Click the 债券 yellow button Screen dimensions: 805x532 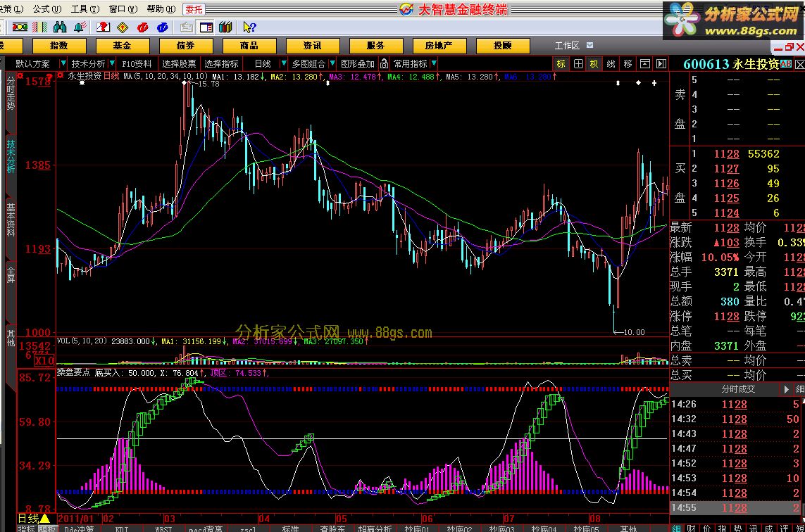(186, 46)
